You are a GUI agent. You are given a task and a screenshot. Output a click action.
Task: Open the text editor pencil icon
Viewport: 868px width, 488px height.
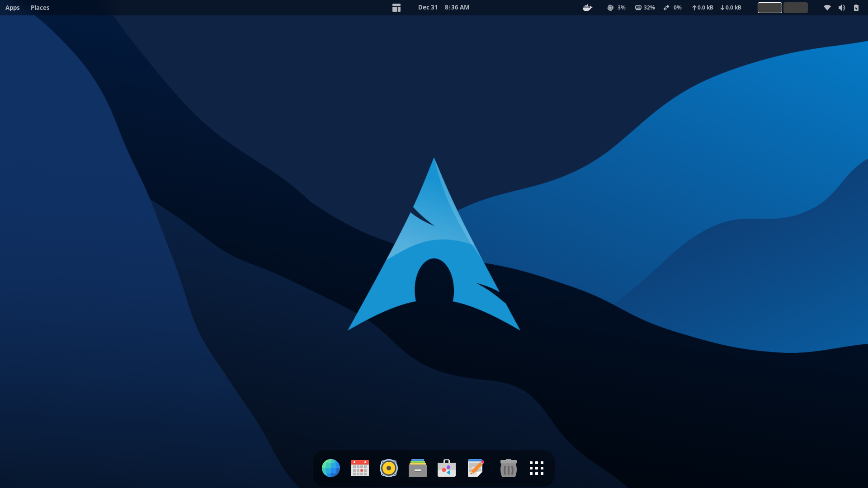(475, 468)
